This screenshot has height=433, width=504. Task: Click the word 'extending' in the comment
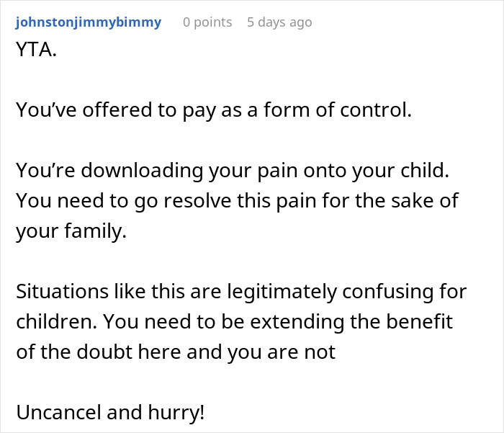(x=269, y=323)
